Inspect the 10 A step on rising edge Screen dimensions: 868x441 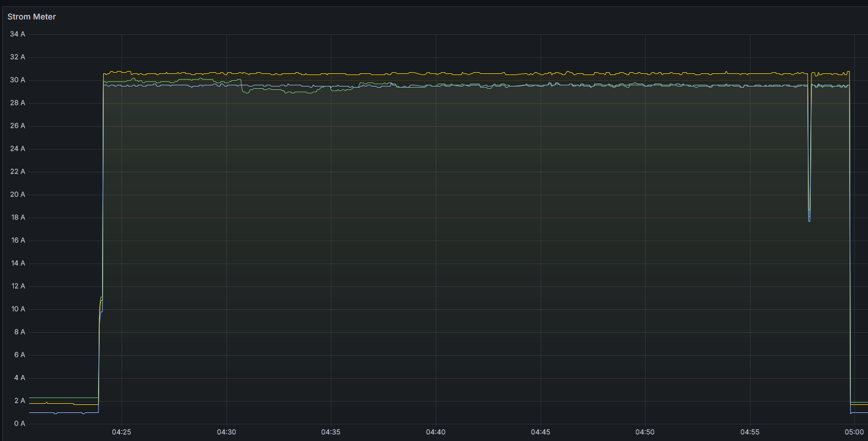coord(101,305)
